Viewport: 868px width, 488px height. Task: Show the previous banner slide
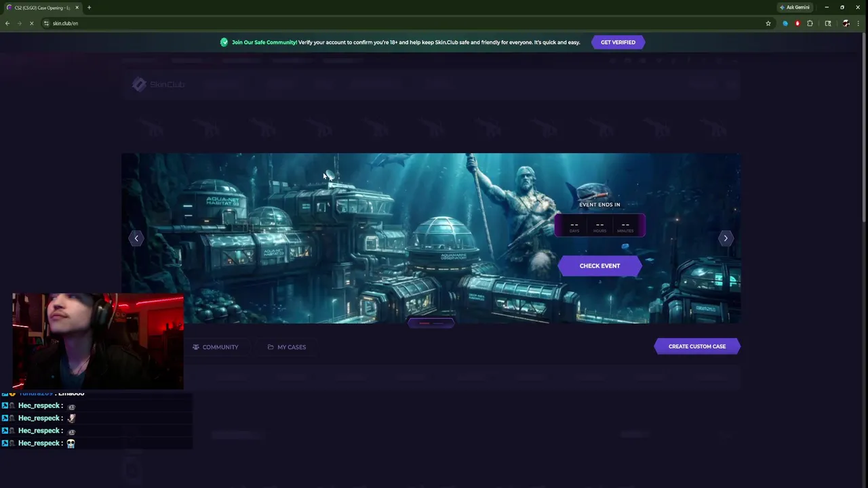tap(136, 238)
